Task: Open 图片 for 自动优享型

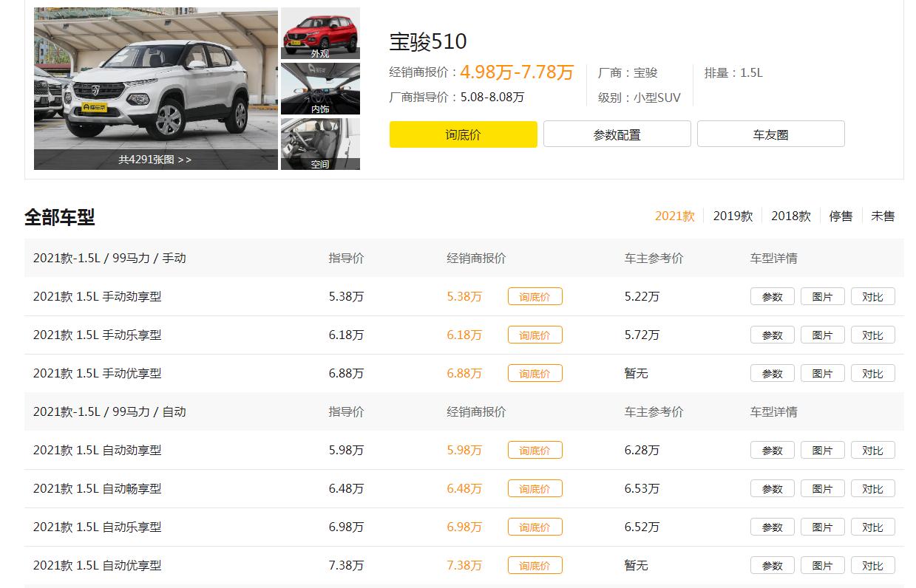Action: [823, 565]
